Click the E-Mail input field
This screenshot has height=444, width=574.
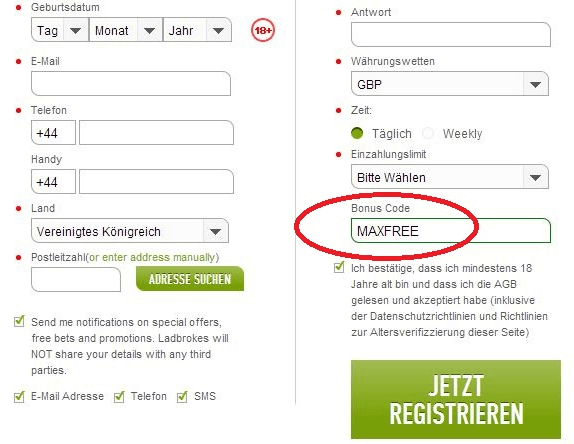[131, 83]
